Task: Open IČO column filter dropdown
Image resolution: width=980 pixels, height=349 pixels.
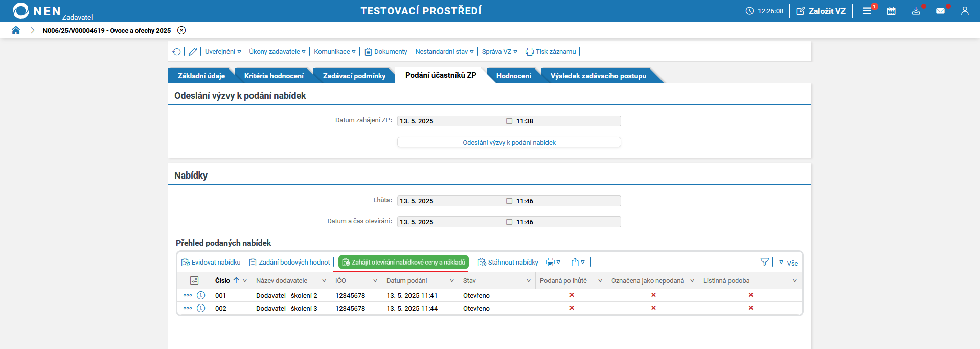Action: coord(375,280)
